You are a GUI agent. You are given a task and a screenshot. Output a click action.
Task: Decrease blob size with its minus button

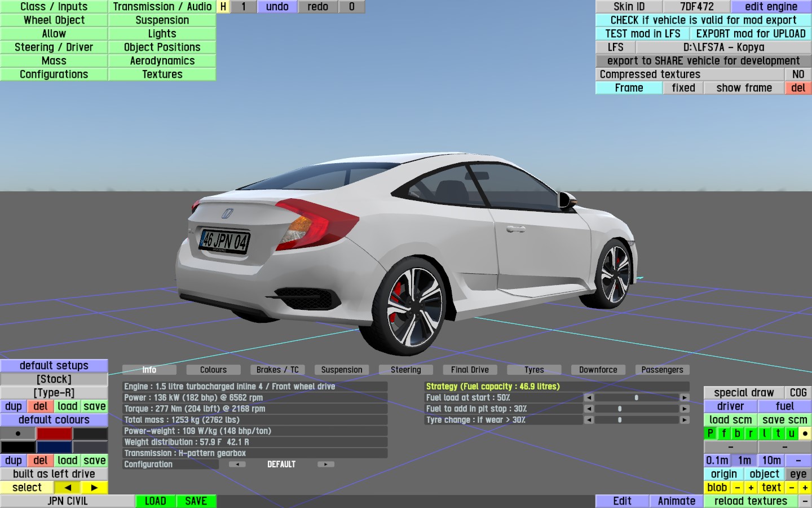(x=738, y=488)
